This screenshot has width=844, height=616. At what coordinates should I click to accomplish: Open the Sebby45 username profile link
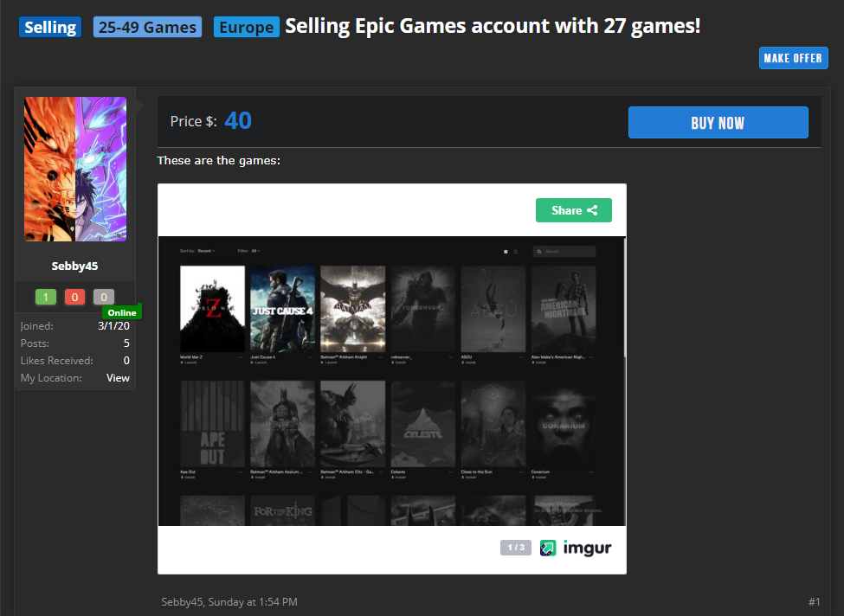[74, 266]
